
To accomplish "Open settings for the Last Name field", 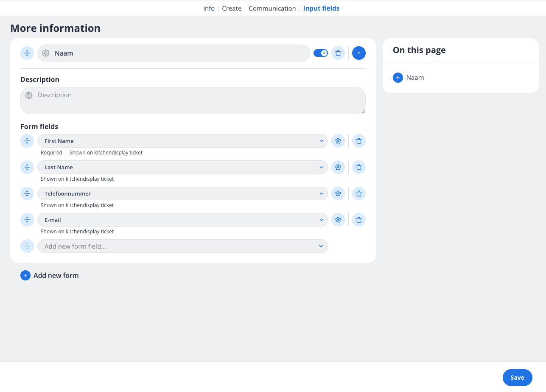I will [338, 167].
